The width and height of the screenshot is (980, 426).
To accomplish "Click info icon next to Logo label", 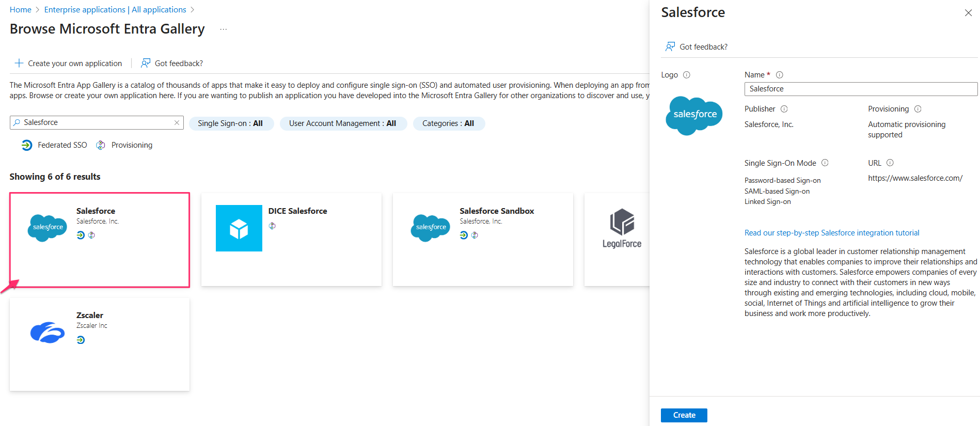I will 687,75.
